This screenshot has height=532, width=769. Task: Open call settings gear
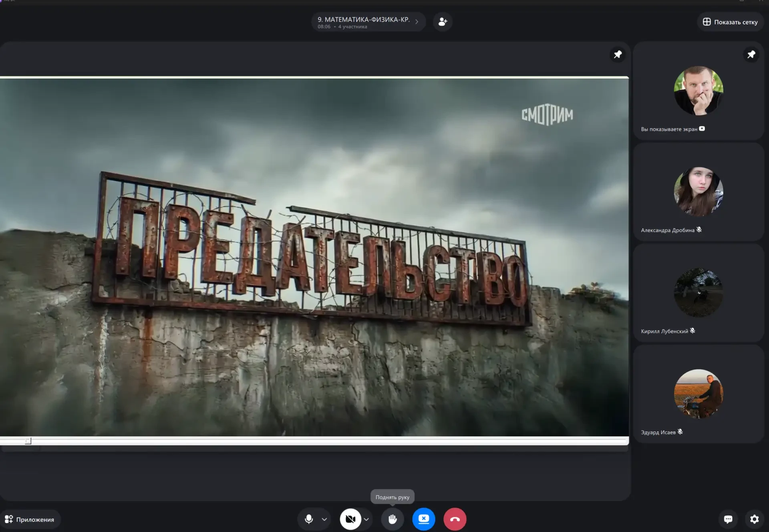tap(754, 519)
